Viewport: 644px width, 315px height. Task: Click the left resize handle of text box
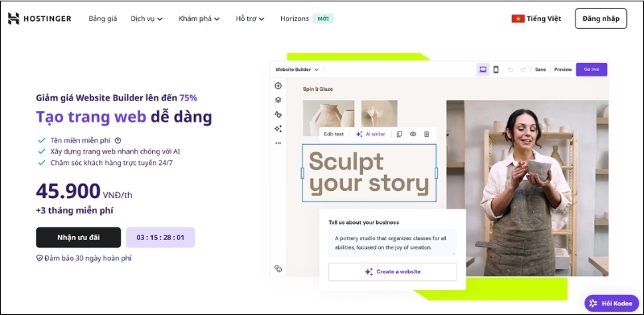[303, 173]
